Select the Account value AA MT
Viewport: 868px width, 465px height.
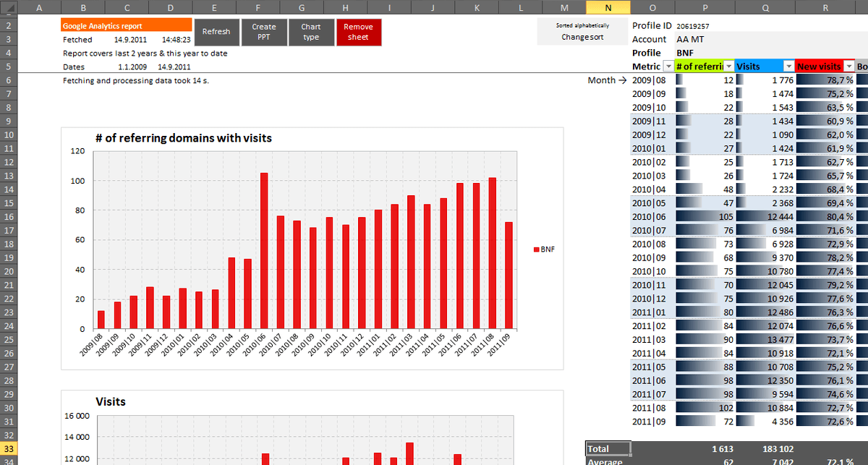click(x=690, y=39)
